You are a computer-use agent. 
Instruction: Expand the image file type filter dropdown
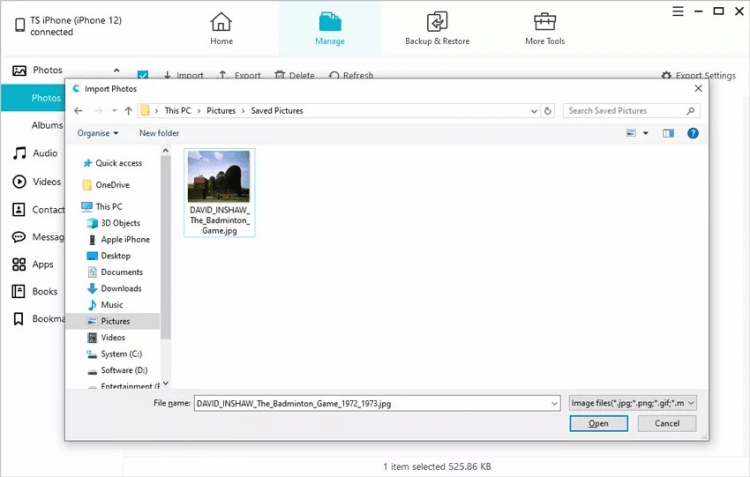632,402
